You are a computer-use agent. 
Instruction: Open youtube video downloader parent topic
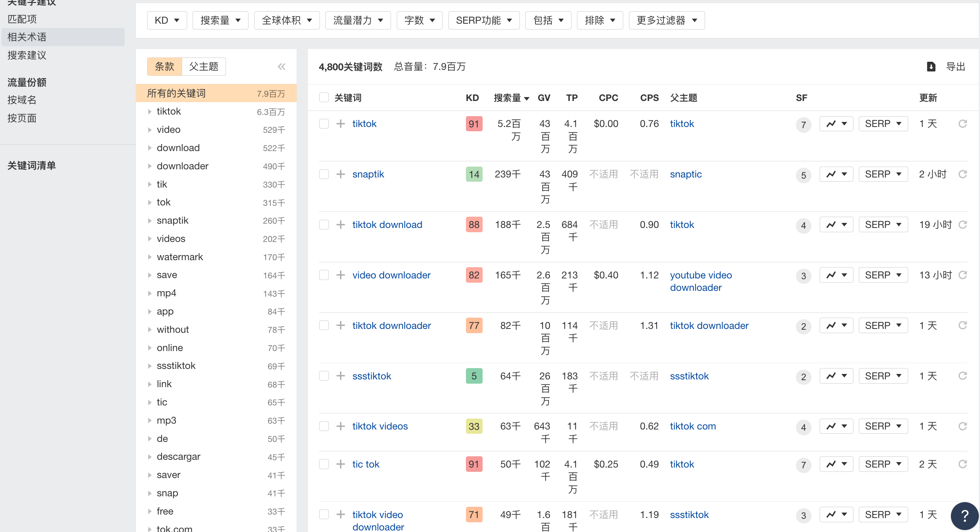coord(701,282)
